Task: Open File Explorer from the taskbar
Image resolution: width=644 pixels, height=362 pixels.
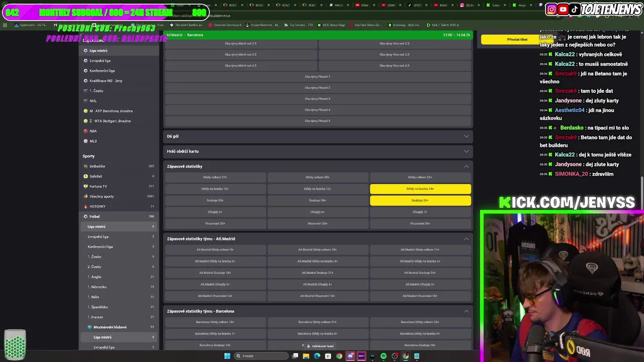Action: (x=306, y=356)
